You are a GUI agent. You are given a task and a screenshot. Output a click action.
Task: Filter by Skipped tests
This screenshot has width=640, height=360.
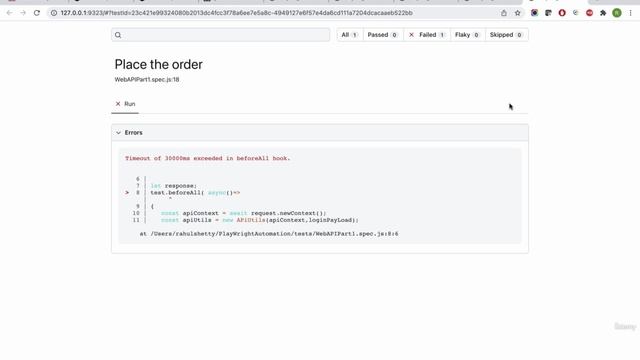[506, 35]
